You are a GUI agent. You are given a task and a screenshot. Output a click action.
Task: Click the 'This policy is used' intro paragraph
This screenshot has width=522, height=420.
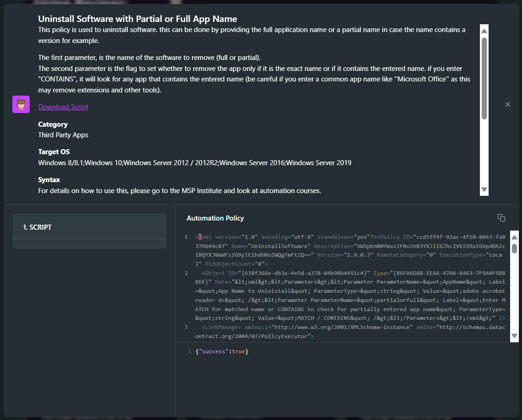[x=252, y=35]
